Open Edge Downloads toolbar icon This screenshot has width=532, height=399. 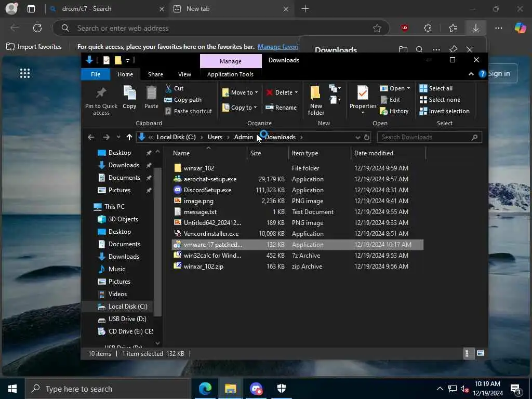point(476,28)
